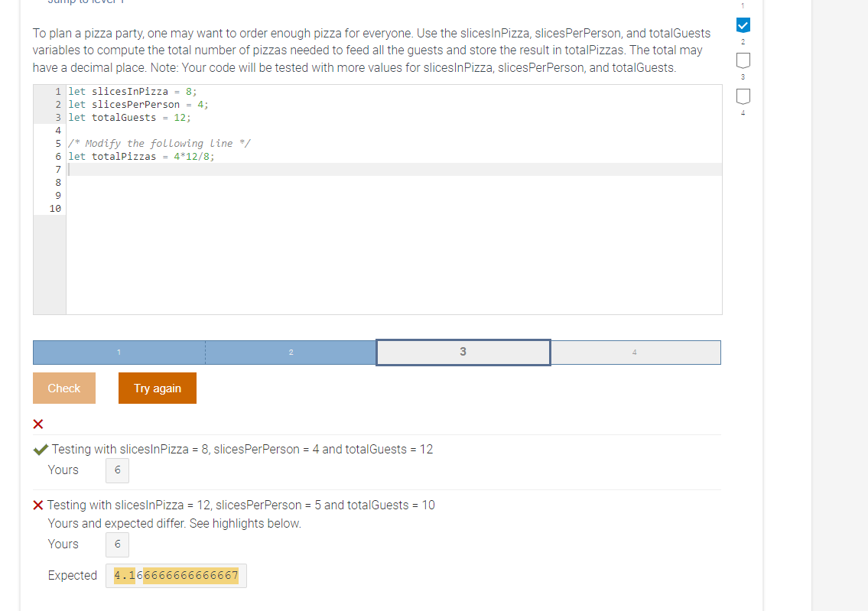Image resolution: width=868 pixels, height=611 pixels.
Task: Click the empty shield indicator below number 2
Action: [742, 60]
